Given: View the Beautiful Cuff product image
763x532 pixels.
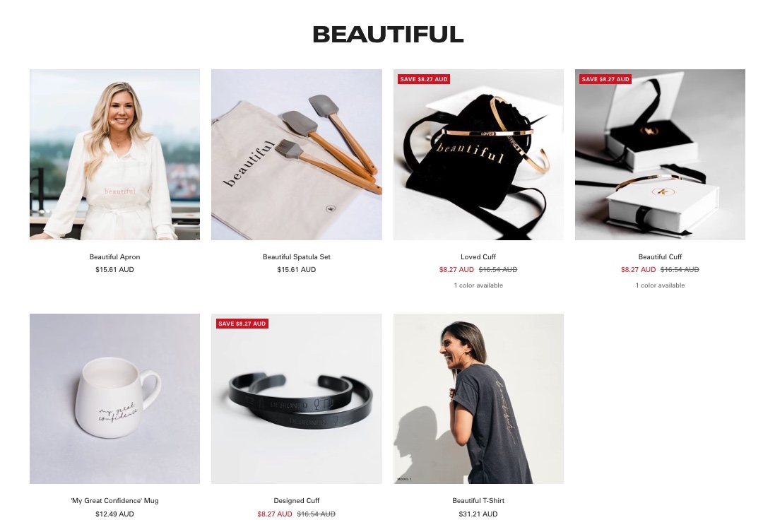Looking at the screenshot, I should [x=660, y=154].
